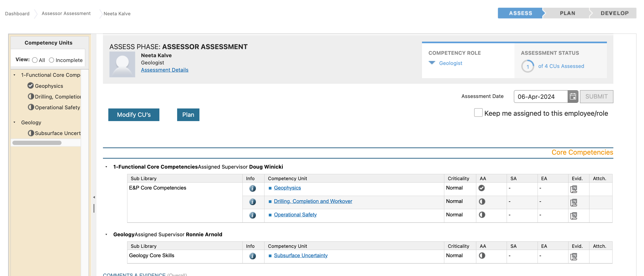
Task: Click the half-filled AA status icon for Operational Safety
Action: pyautogui.click(x=482, y=215)
